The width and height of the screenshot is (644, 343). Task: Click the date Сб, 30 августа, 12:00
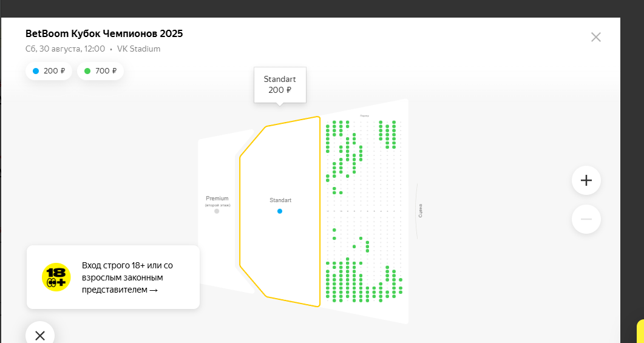[66, 49]
